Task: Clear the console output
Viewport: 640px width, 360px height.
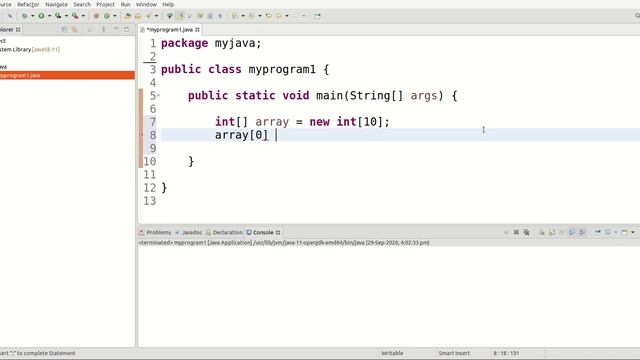Action: click(x=542, y=232)
